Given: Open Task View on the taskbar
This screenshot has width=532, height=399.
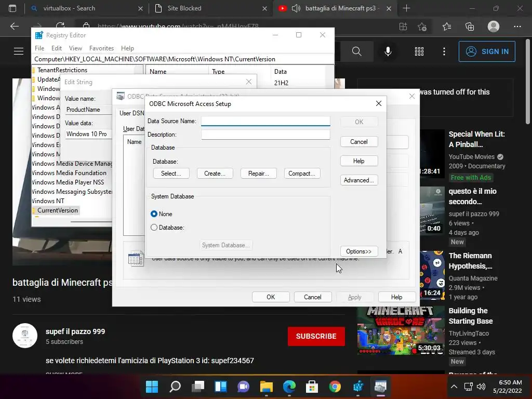Looking at the screenshot, I should pos(198,387).
